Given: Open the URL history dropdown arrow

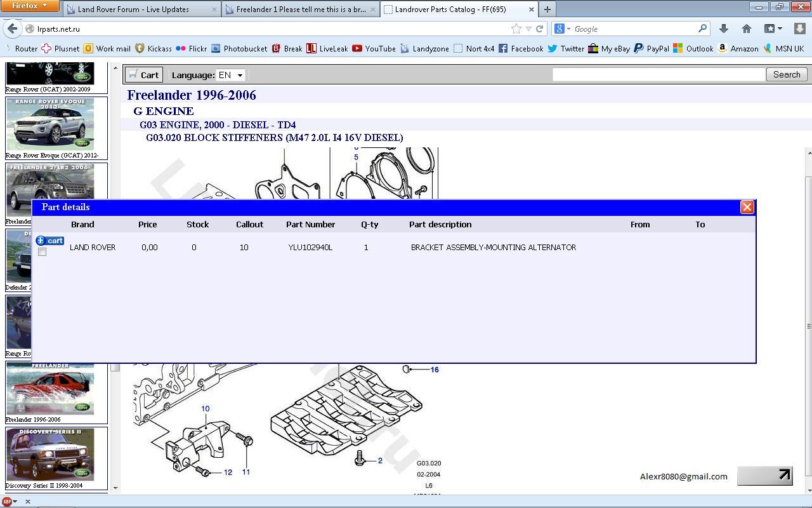Looking at the screenshot, I should pos(528,29).
